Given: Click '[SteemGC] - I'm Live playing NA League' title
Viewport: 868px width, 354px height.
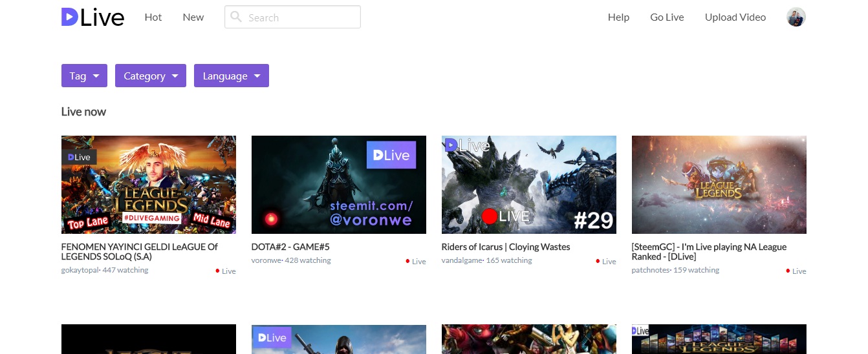Looking at the screenshot, I should point(709,251).
